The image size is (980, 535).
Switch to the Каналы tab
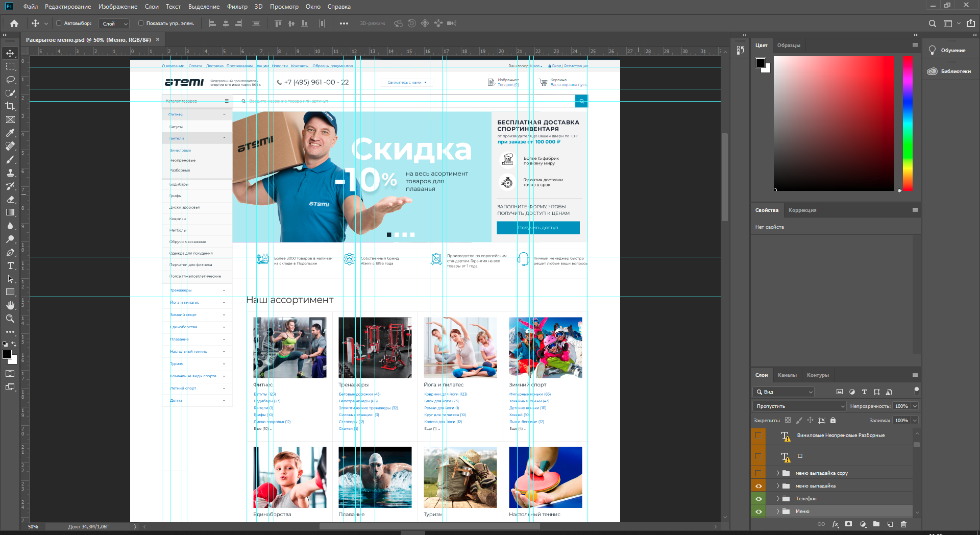787,375
